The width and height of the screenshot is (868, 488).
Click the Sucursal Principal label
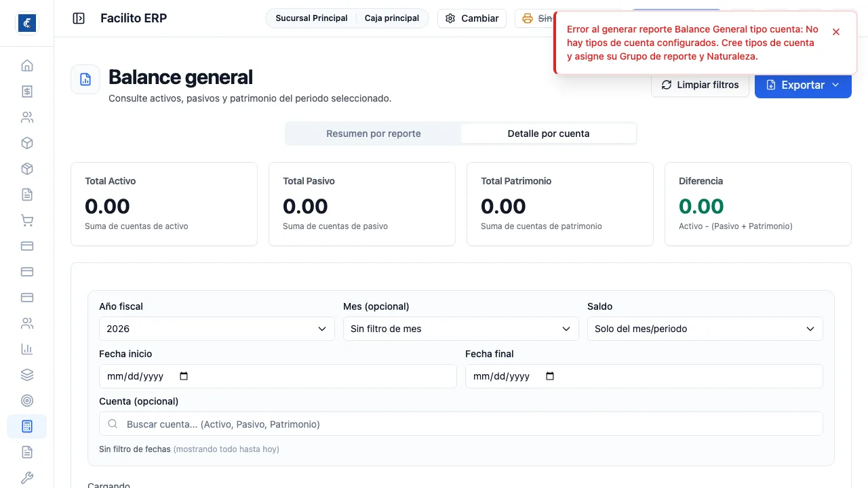311,18
